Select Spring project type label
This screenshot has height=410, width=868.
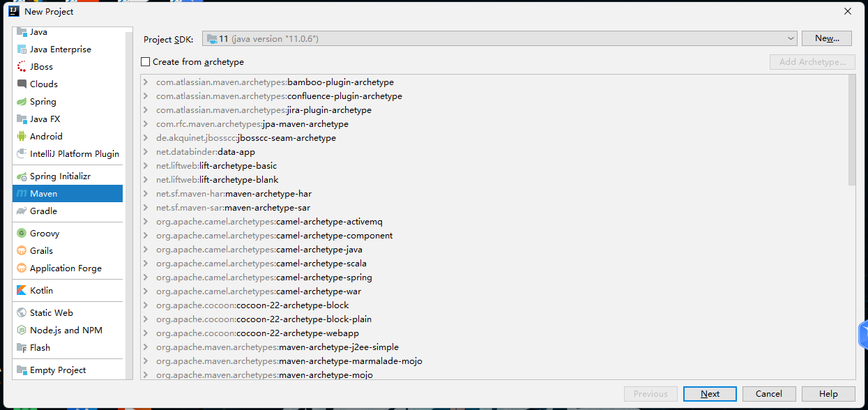pyautogui.click(x=43, y=102)
